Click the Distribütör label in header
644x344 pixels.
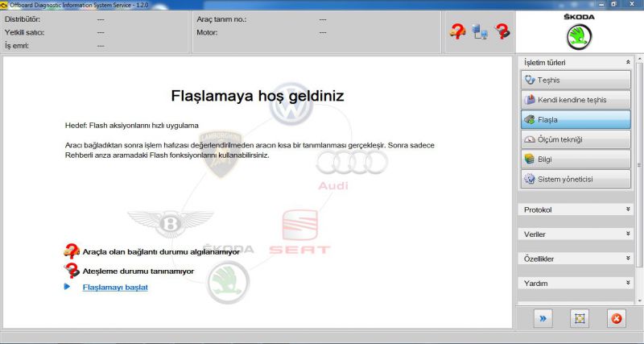click(x=23, y=19)
